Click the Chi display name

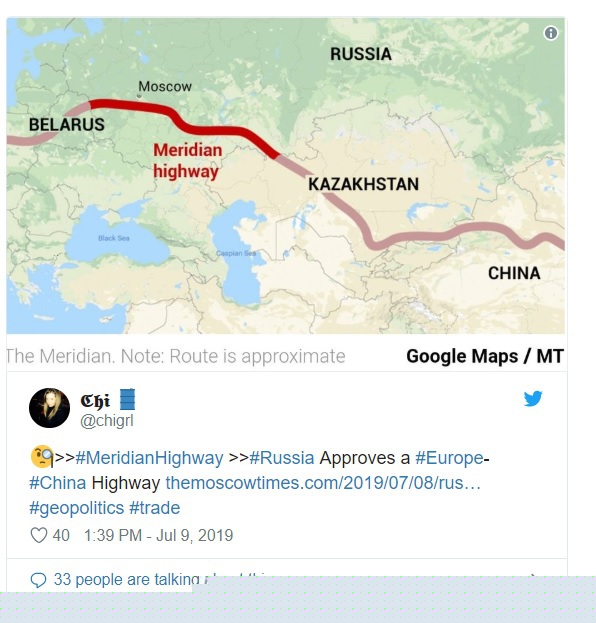pos(95,400)
